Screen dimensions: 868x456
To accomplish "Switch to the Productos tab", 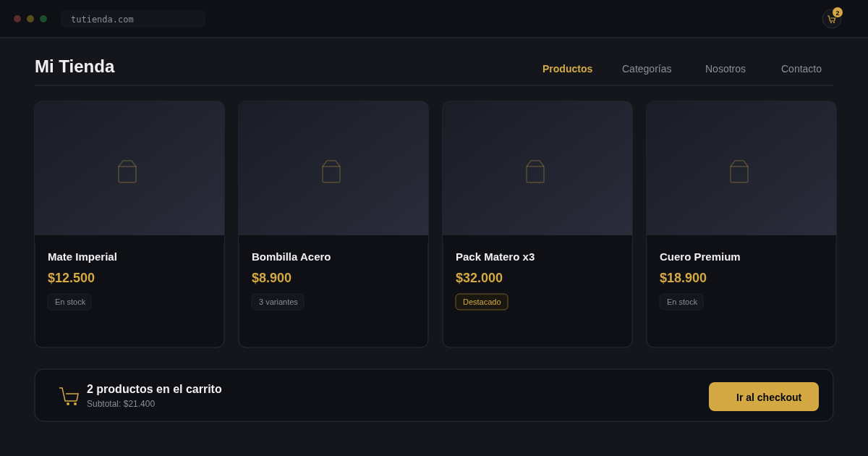I will coord(568,69).
